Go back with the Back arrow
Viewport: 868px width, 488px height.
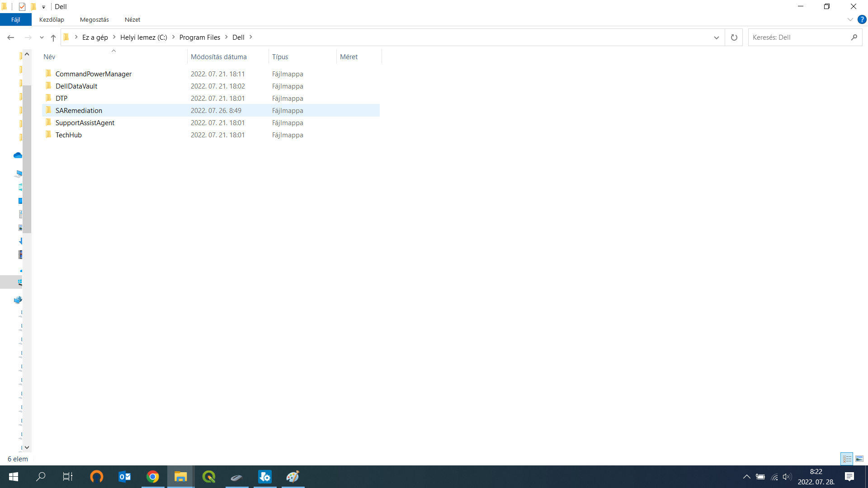pyautogui.click(x=11, y=38)
